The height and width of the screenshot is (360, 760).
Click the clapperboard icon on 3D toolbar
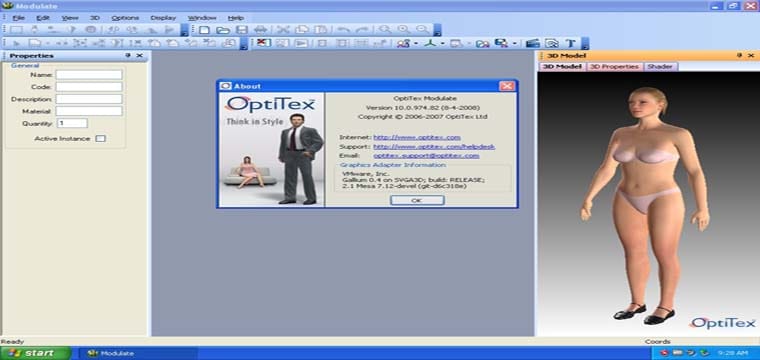pyautogui.click(x=533, y=43)
